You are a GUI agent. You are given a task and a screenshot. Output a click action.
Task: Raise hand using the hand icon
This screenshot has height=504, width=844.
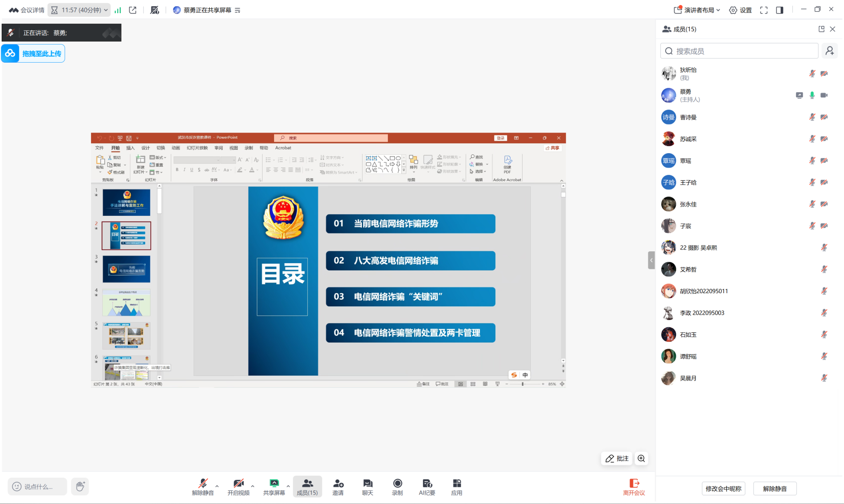point(80,486)
